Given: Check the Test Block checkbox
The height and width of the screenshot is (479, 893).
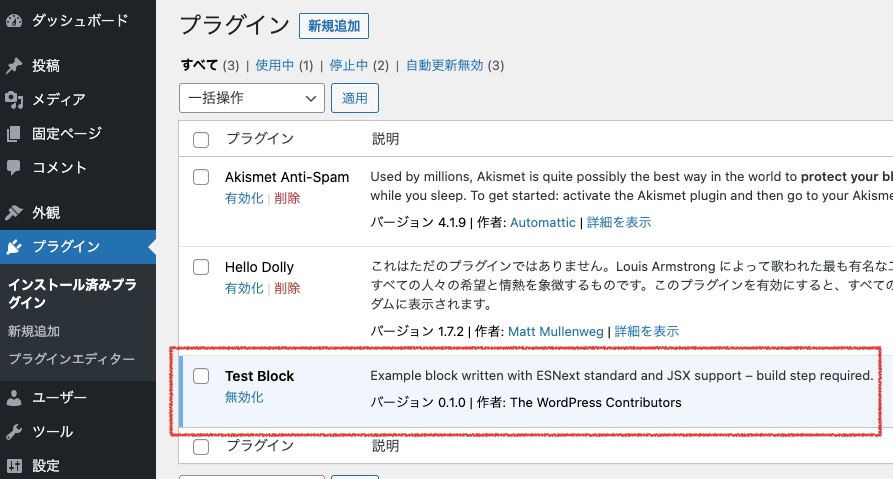Looking at the screenshot, I should 200,376.
